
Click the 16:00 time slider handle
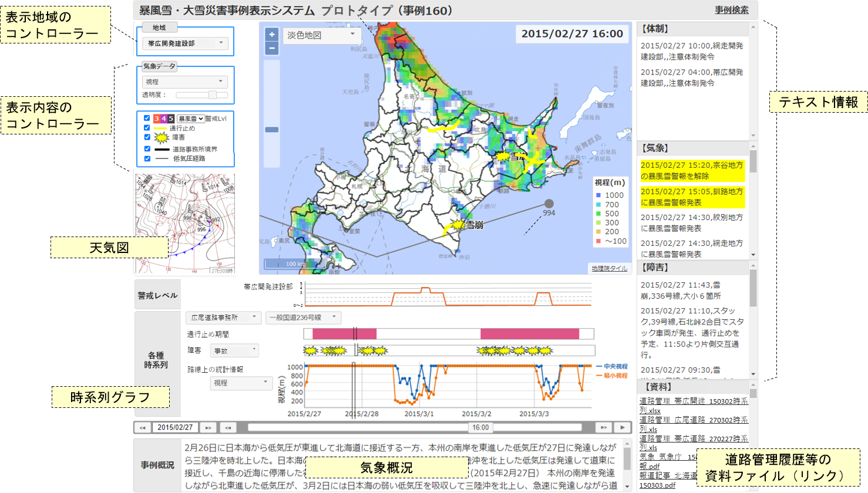(x=480, y=428)
